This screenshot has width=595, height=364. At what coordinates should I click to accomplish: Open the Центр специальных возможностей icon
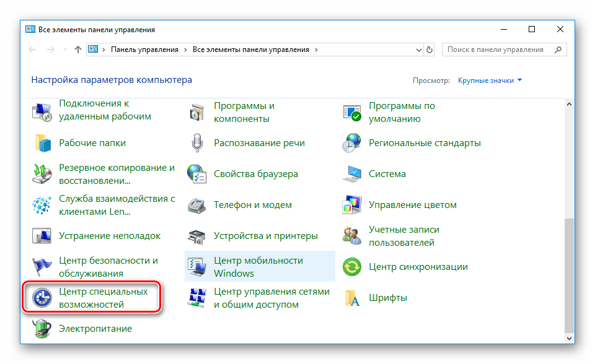pos(42,298)
